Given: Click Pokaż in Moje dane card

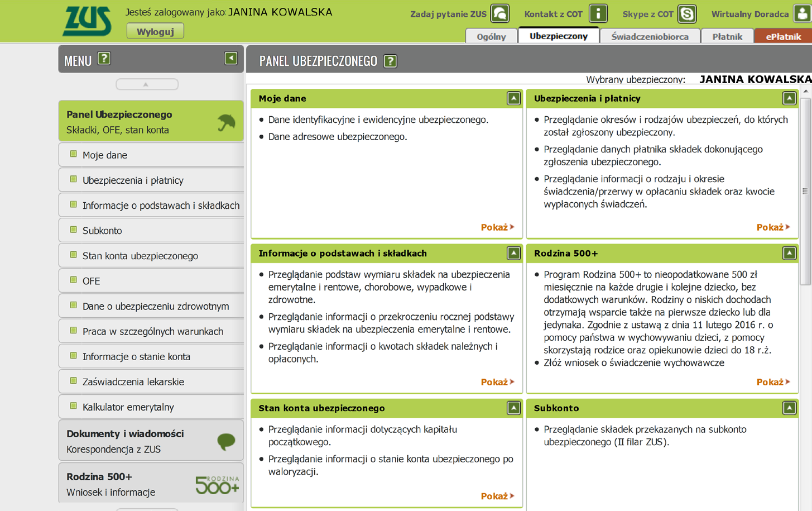Looking at the screenshot, I should 497,227.
